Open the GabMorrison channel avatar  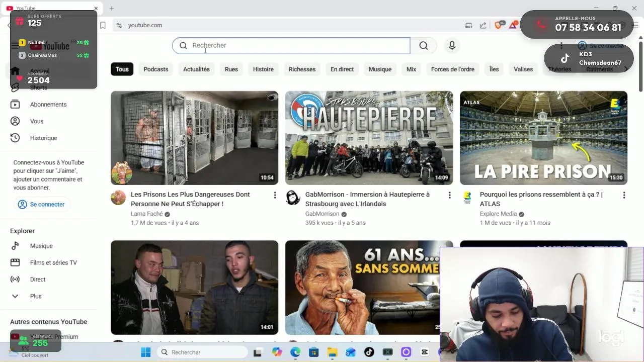tap(293, 198)
